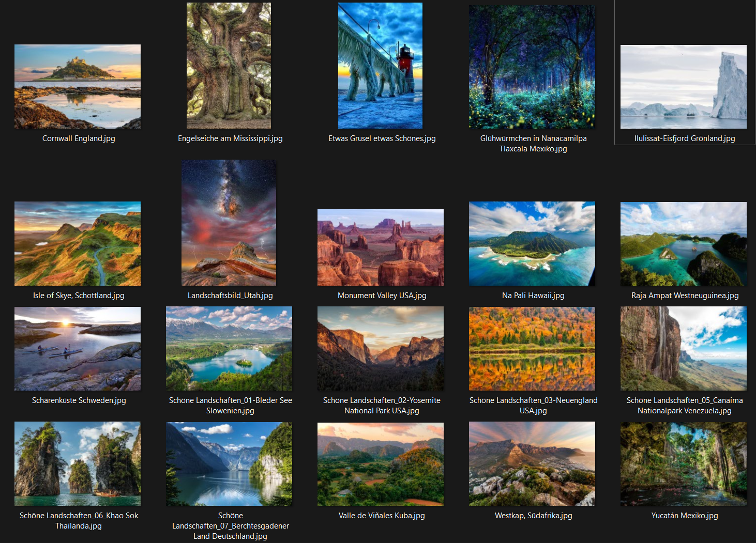This screenshot has height=543, width=756.
Task: Click file name Schöne Landschaften_05_Canaima Nationalpark Venezuela.jpg
Action: tap(685, 406)
